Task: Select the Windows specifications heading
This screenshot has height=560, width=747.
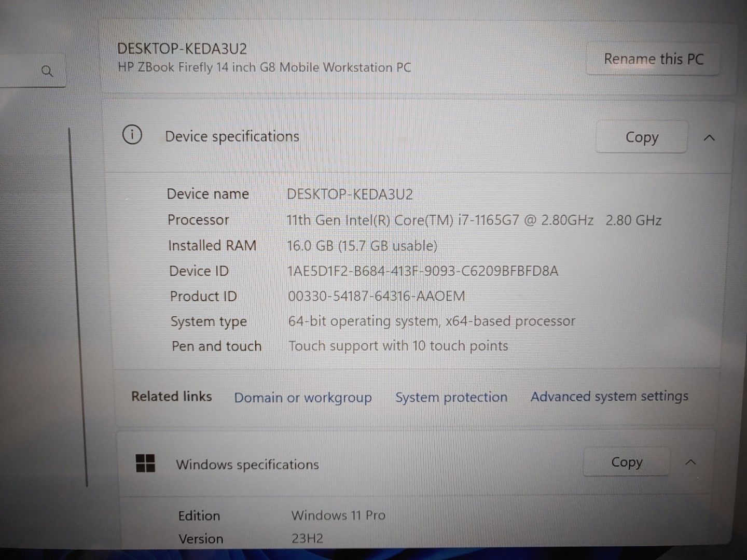Action: pyautogui.click(x=247, y=465)
